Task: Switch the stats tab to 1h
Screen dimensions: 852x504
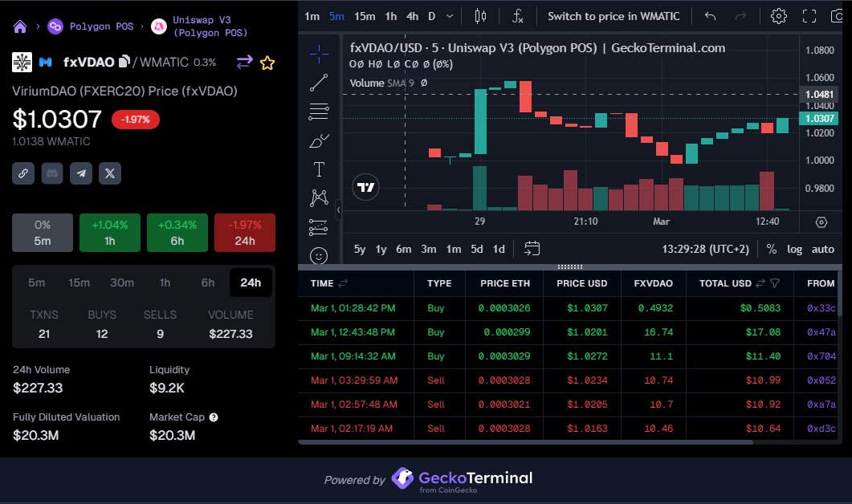Action: (165, 282)
